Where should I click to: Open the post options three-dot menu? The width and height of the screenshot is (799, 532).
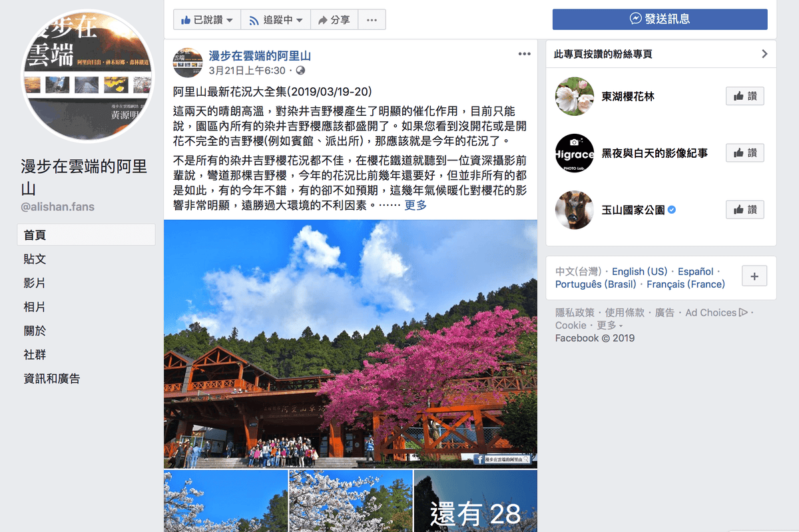525,54
